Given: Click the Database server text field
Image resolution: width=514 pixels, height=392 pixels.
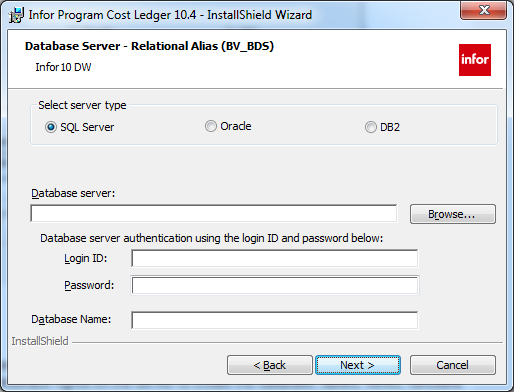Looking at the screenshot, I should click(214, 213).
